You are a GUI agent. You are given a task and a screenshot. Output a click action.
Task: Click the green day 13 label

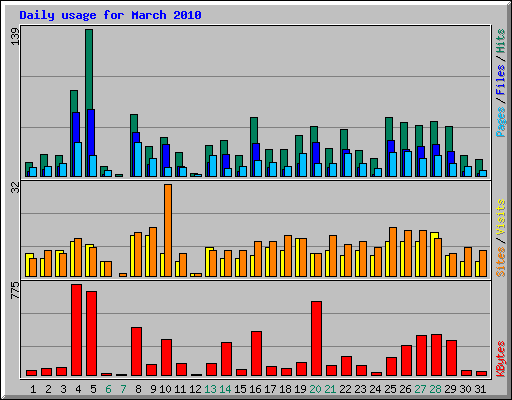(210, 389)
